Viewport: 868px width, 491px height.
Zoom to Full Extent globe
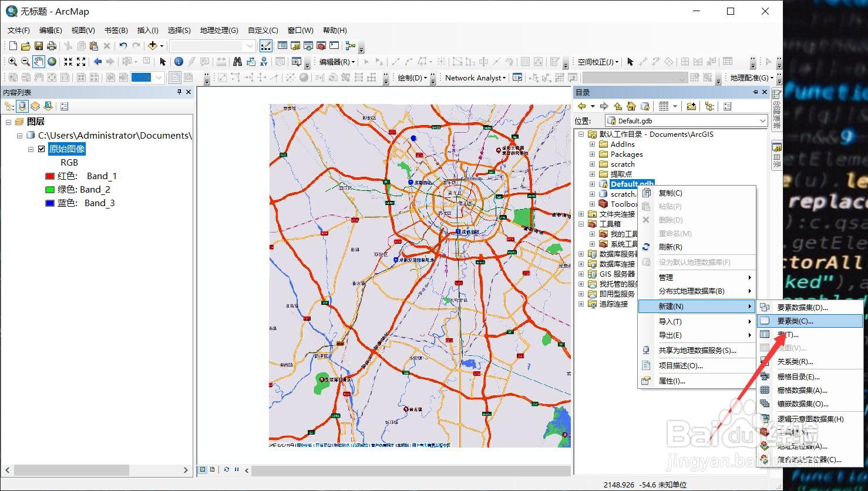pos(52,62)
